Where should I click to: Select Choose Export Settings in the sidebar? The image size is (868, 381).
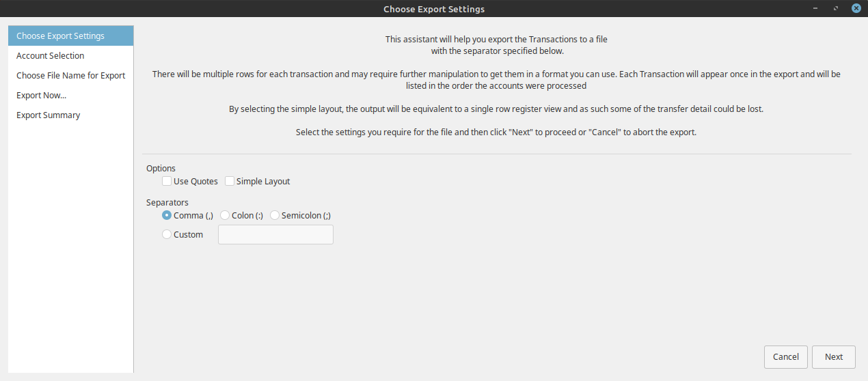click(60, 36)
